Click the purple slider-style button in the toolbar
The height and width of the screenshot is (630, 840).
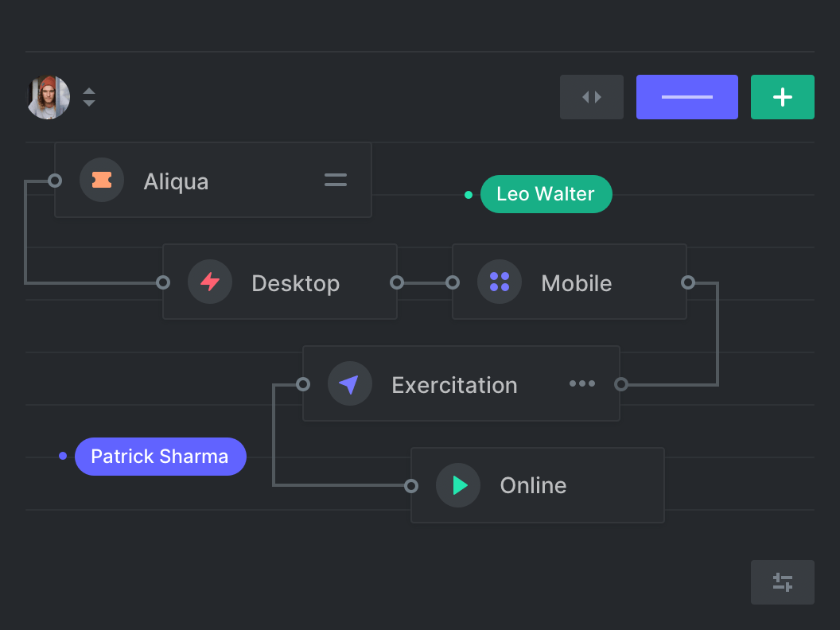[686, 96]
